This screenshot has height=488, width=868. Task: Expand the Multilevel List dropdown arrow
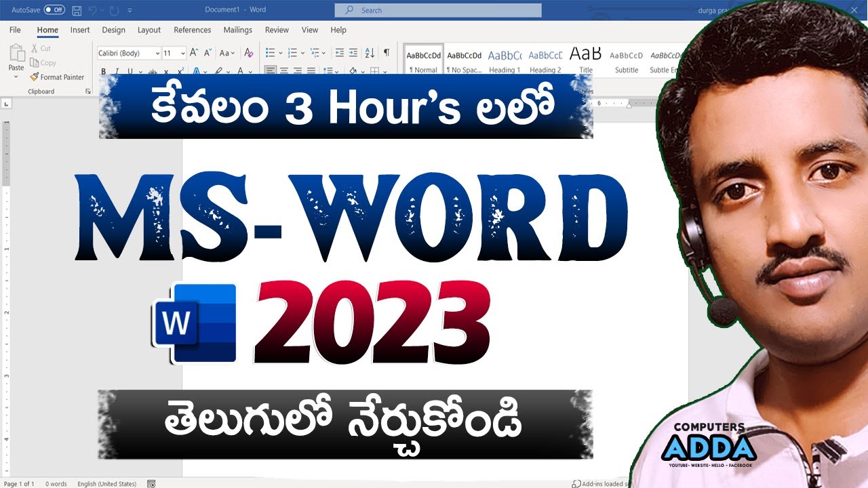[x=324, y=53]
